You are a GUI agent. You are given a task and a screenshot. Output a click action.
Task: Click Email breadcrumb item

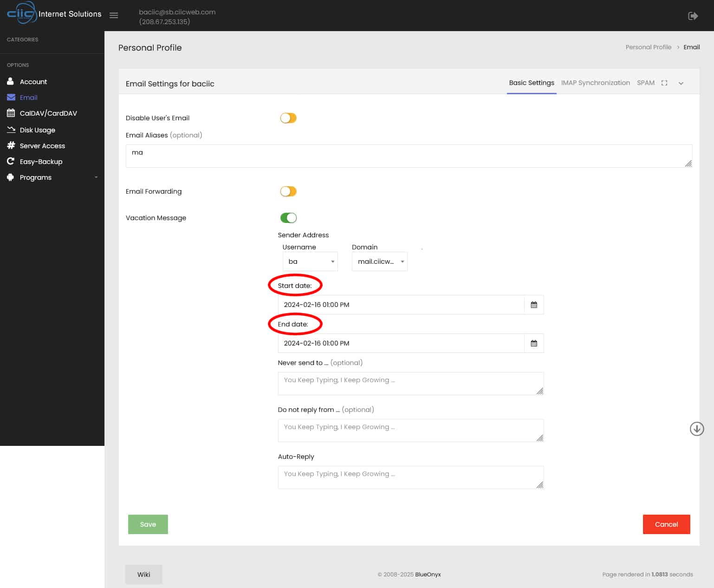[x=691, y=47]
